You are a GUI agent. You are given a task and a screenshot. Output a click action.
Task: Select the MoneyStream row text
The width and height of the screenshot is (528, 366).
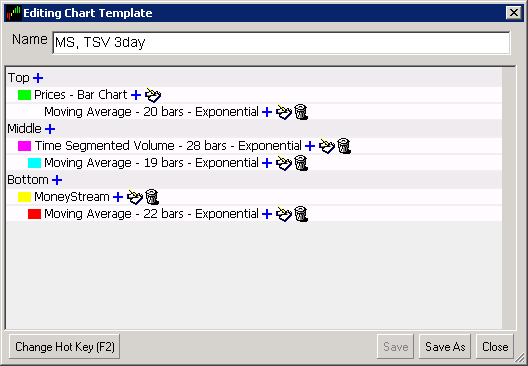pos(72,197)
